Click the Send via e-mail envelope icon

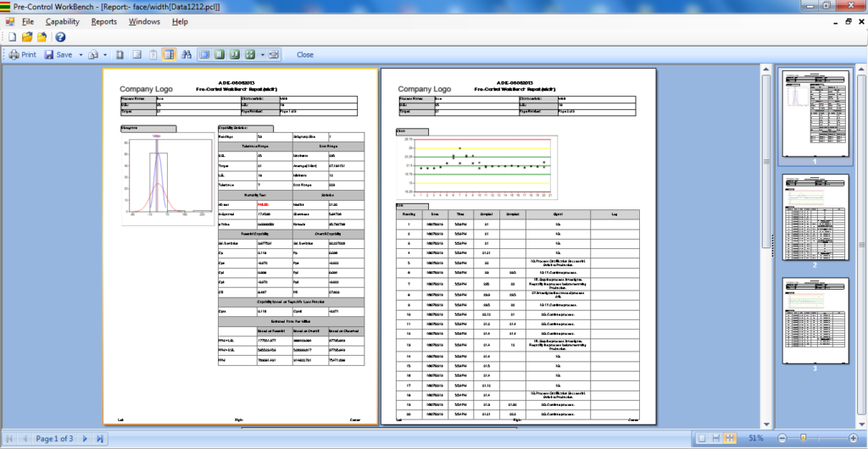[94, 55]
